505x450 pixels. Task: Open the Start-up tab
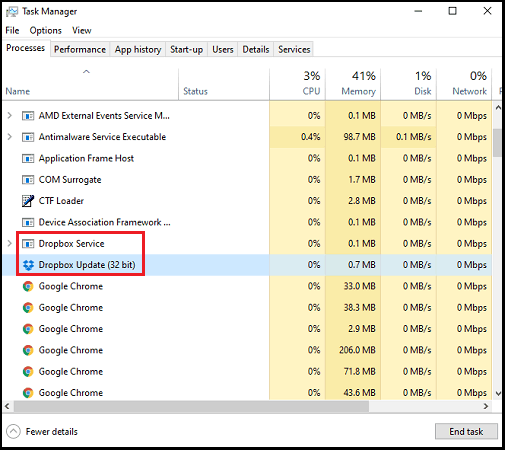186,50
